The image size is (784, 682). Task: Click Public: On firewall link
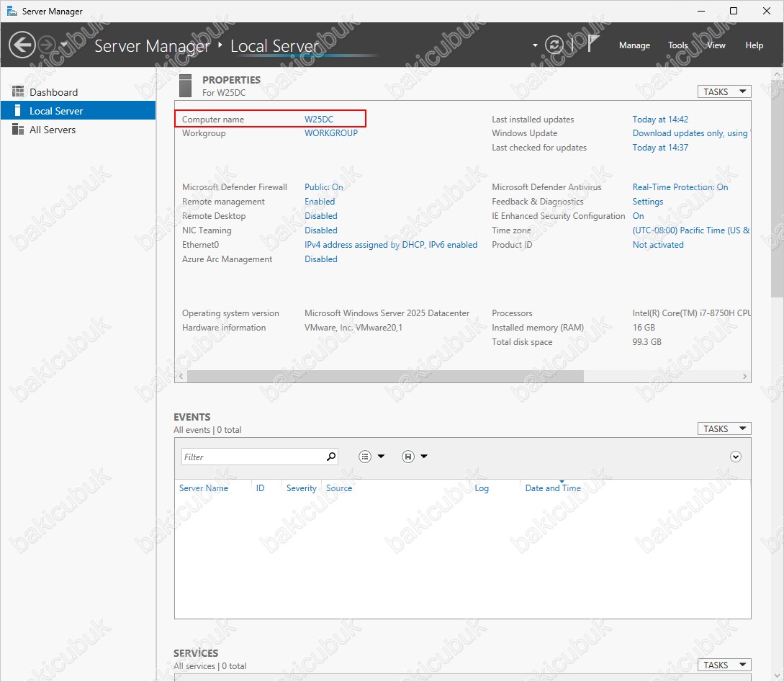pos(323,187)
